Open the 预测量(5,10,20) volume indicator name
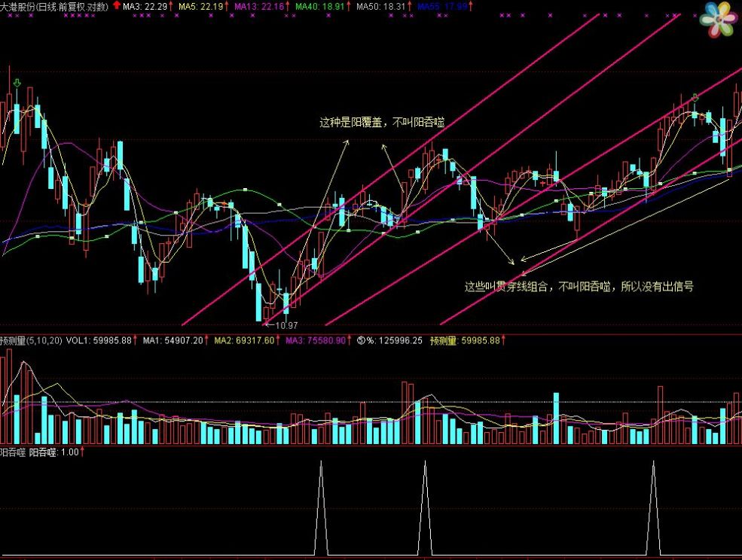 31,340
